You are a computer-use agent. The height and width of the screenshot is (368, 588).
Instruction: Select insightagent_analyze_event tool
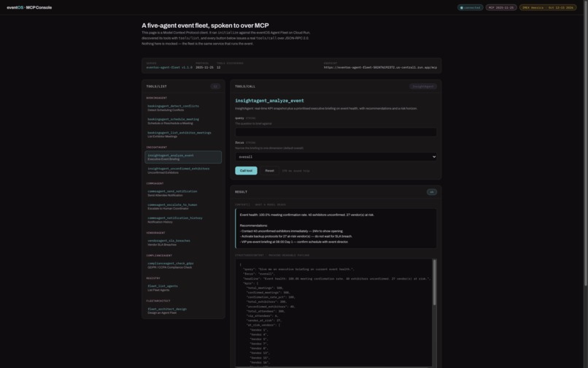[183, 157]
